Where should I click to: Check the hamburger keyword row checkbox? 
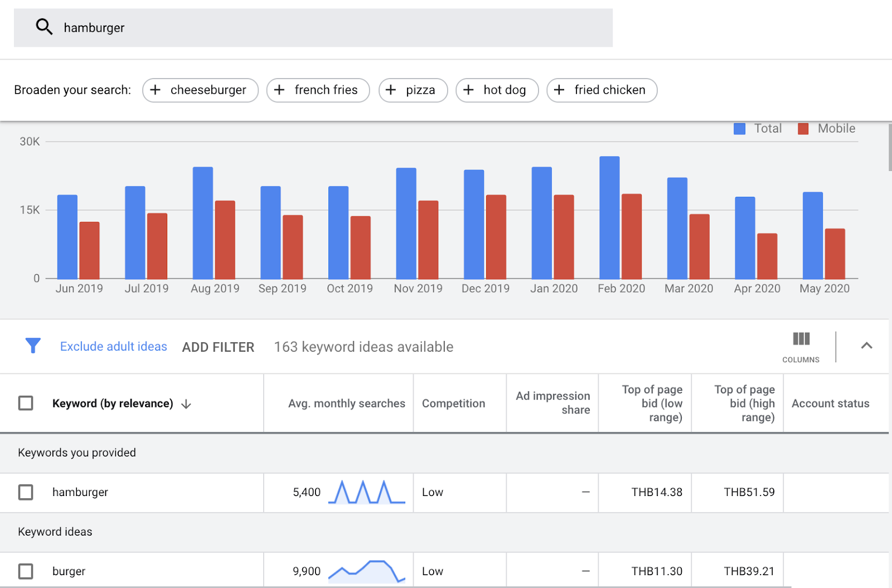coord(26,492)
